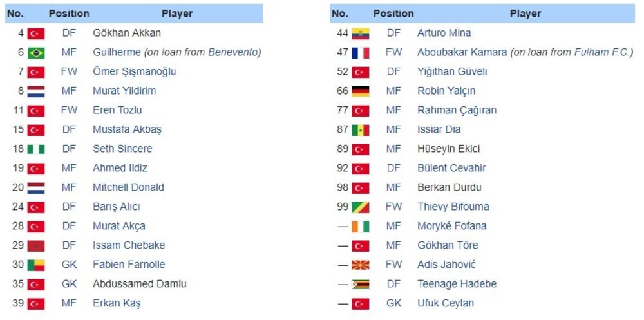Click the France flag next to Aboubakar Kamara
Viewport: 644px width, 320px height.
(361, 53)
